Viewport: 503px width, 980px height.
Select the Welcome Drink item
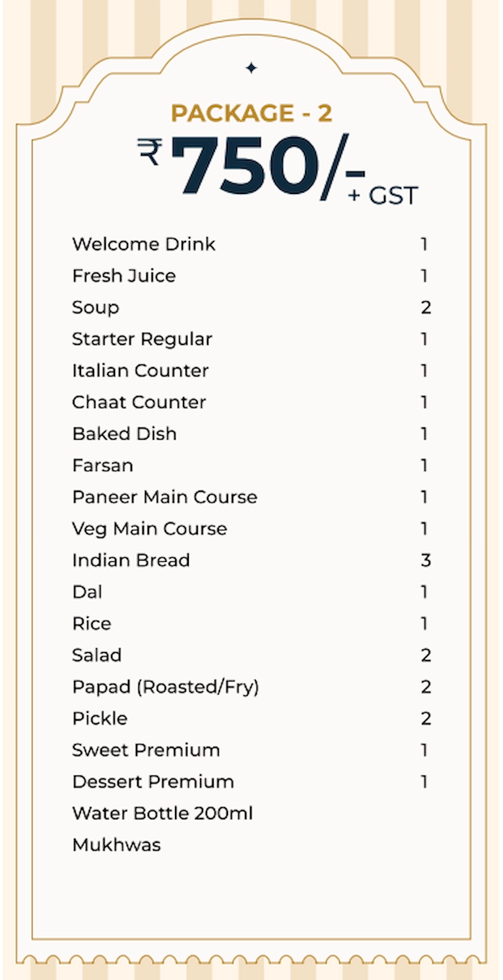pyautogui.click(x=144, y=244)
